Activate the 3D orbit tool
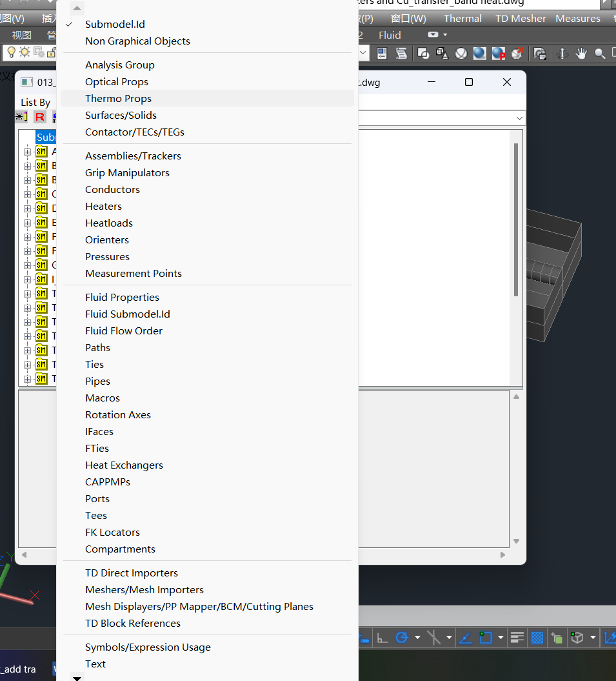This screenshot has width=616, height=681. [x=562, y=54]
